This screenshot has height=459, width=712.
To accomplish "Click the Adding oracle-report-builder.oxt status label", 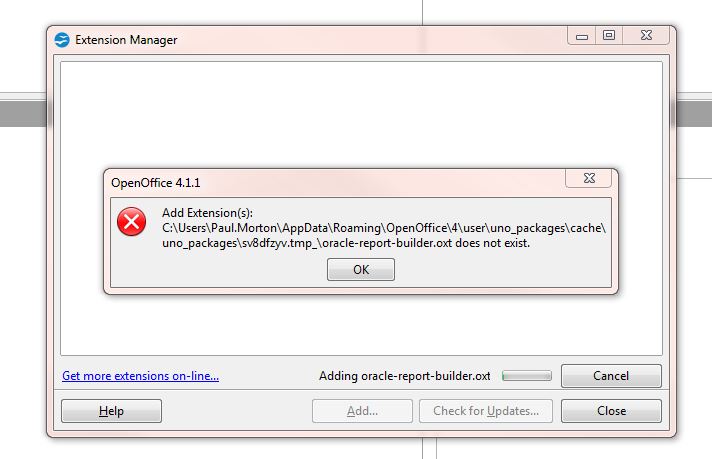I will pyautogui.click(x=405, y=376).
